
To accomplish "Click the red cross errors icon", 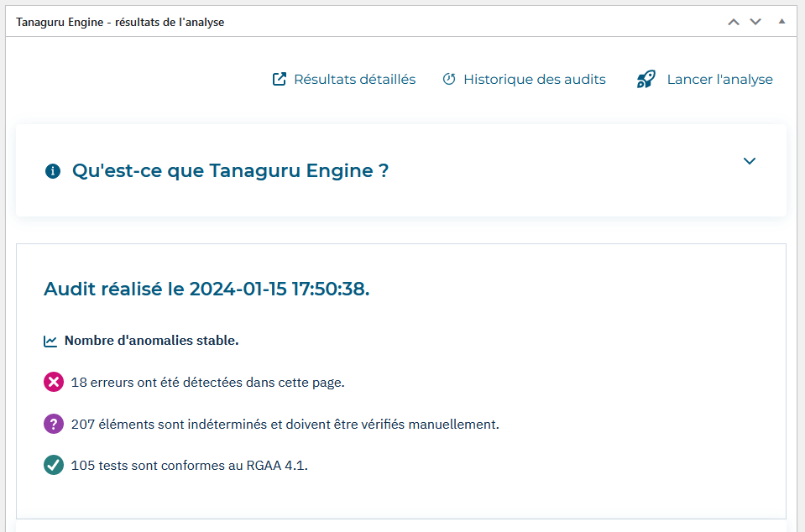I will pyautogui.click(x=54, y=382).
